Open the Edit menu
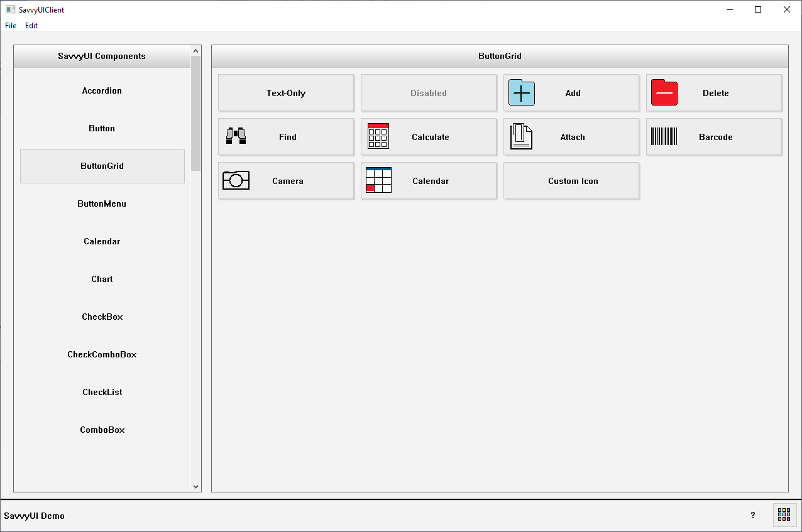 [x=31, y=26]
